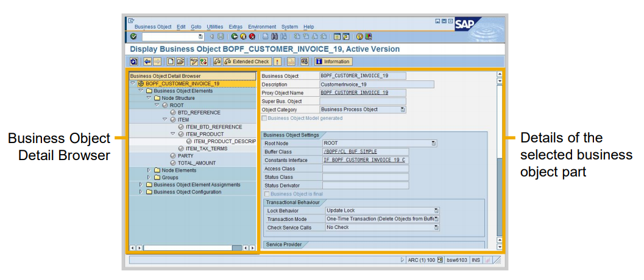This screenshot has height=280, width=644.
Task: Click the yellow Exit icon
Action: pyautogui.click(x=243, y=37)
